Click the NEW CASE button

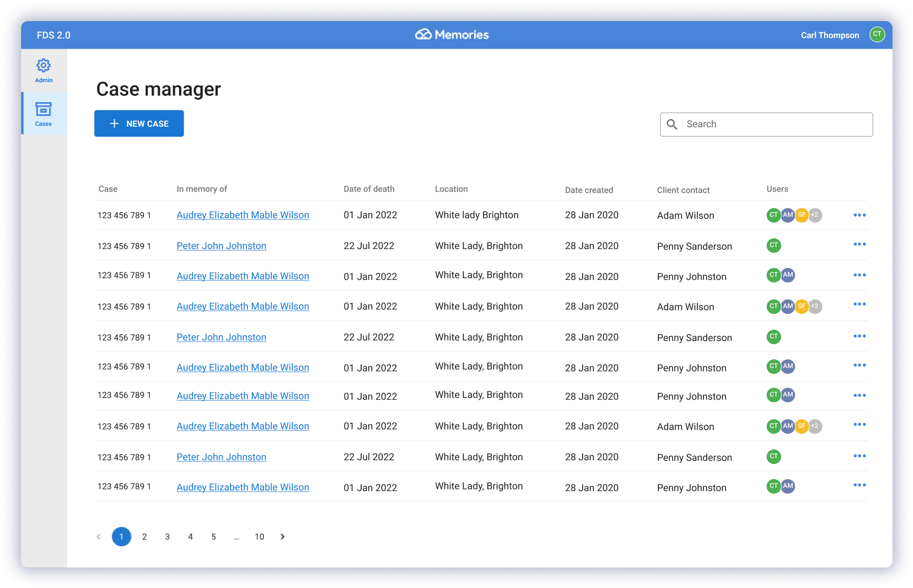pyautogui.click(x=139, y=124)
